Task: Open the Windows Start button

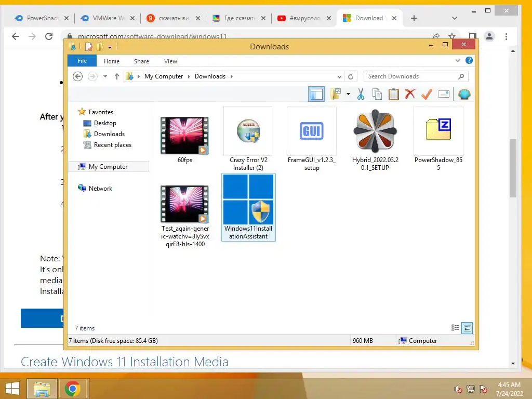Action: 12,389
